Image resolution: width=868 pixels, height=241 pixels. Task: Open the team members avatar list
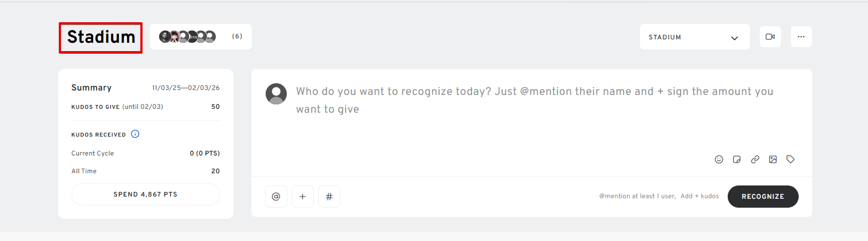click(187, 37)
